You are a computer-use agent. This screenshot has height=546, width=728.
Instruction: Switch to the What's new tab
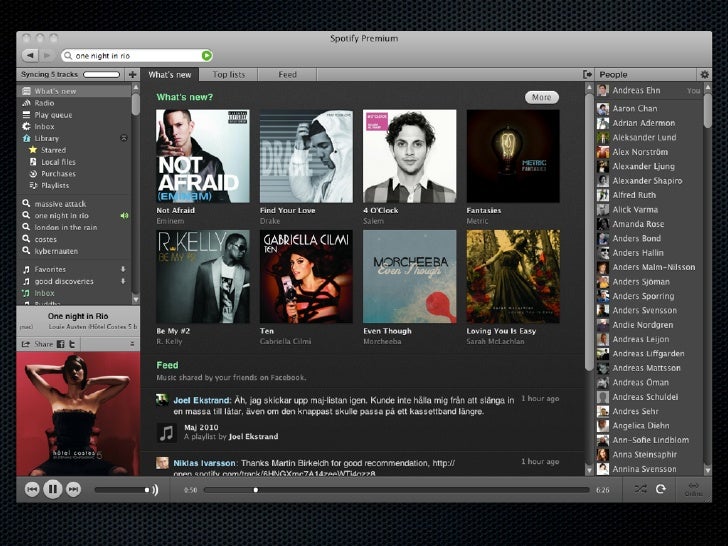pos(170,74)
